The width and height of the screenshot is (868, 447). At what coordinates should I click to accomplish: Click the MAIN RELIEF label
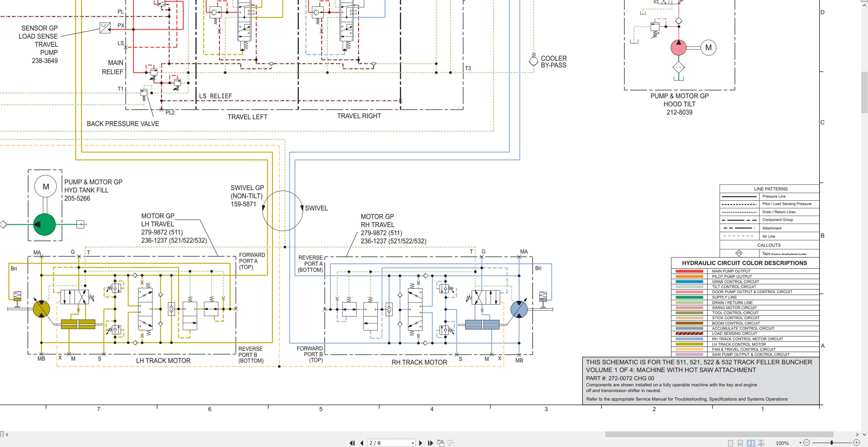[113, 67]
